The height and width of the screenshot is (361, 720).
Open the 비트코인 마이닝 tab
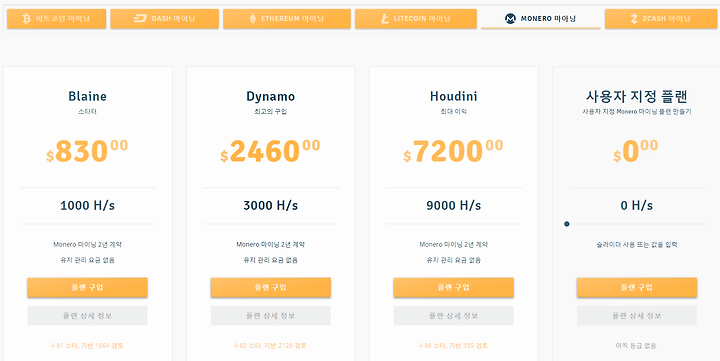pyautogui.click(x=56, y=19)
